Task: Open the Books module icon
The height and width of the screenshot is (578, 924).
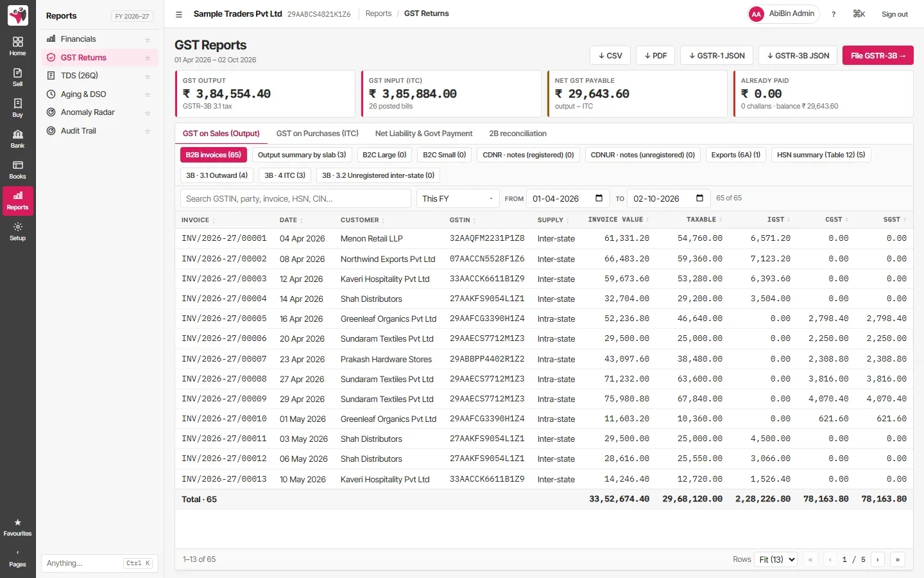Action: [17, 170]
